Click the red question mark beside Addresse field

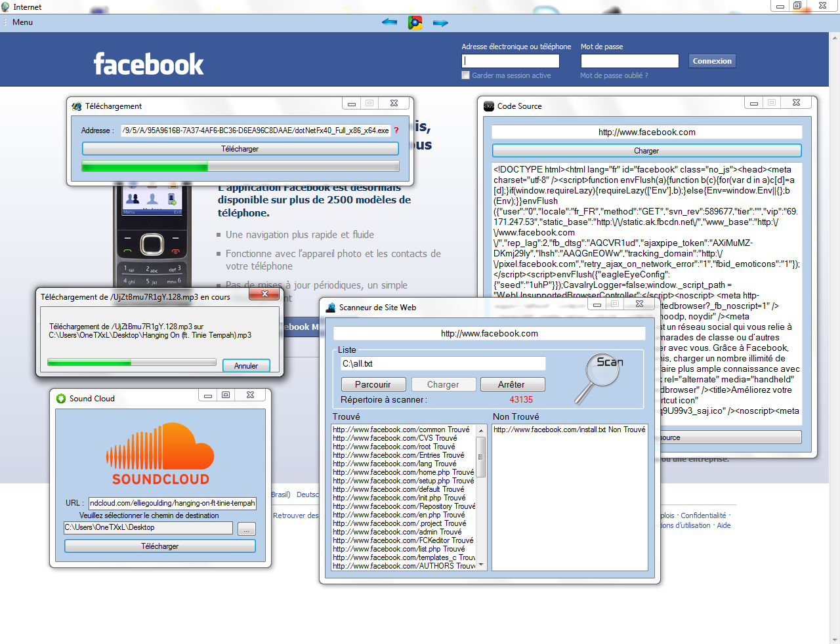396,130
